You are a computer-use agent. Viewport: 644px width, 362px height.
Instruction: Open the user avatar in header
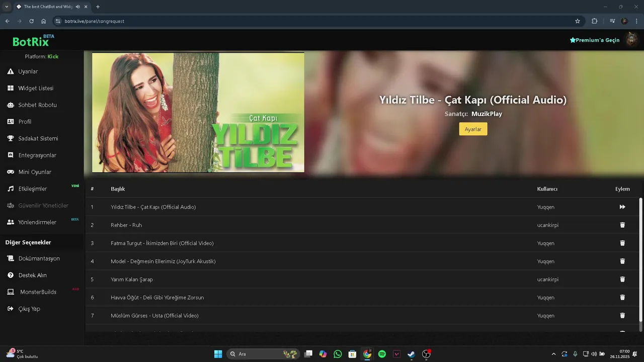[631, 40]
